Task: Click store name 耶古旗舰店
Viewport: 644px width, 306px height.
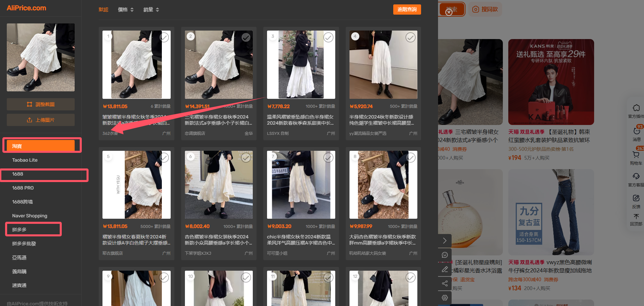Action: (113, 253)
